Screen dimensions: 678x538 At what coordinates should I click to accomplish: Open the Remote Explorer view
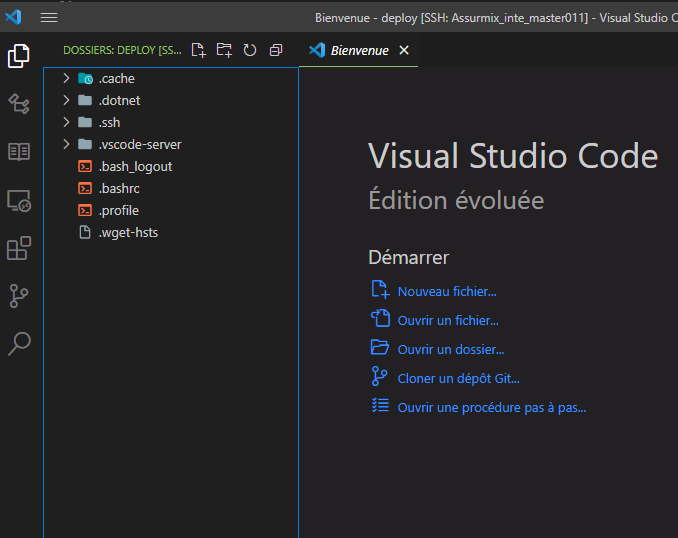(19, 201)
